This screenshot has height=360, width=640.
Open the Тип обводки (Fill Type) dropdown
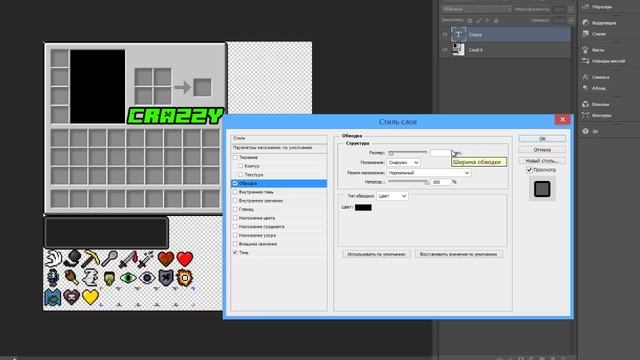[392, 196]
